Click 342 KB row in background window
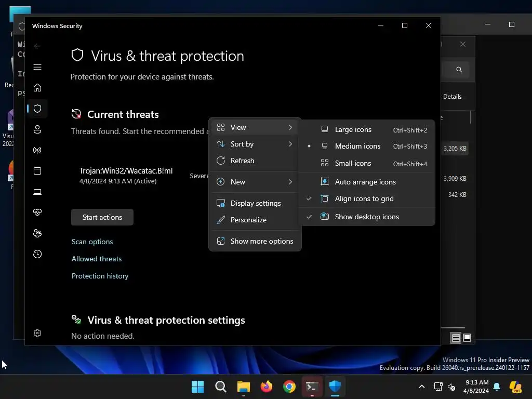The height and width of the screenshot is (399, 532). tap(457, 195)
